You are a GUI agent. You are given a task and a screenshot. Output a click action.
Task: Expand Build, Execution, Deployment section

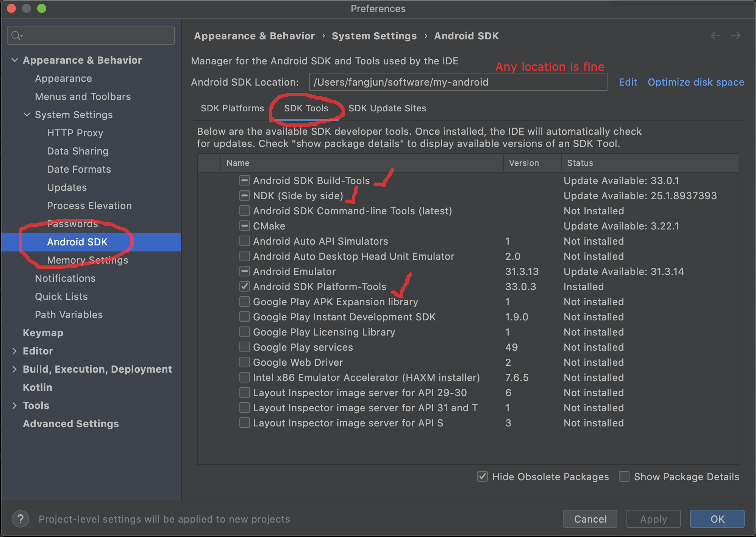click(x=15, y=369)
